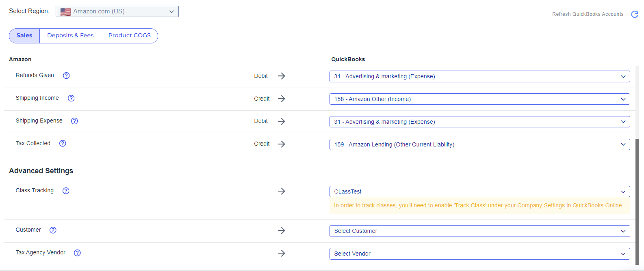Click the Advanced Settings heading
The height and width of the screenshot is (271, 644).
[41, 171]
